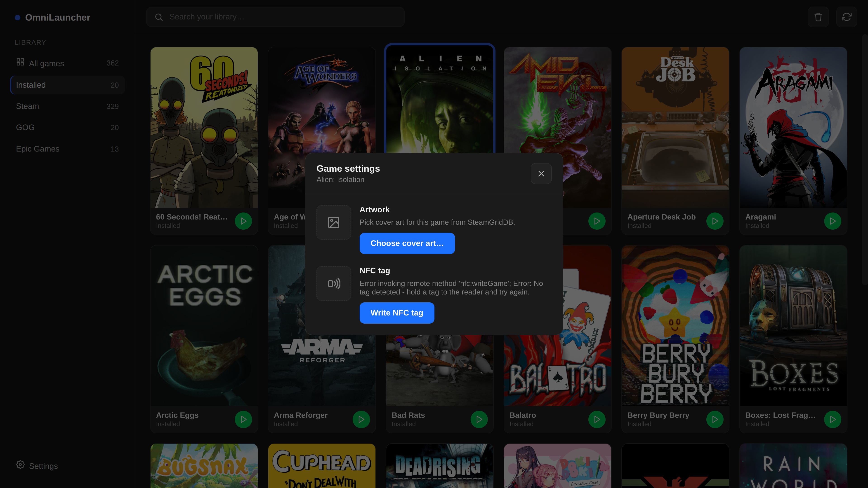Screen dimensions: 868x488
Task: Play 60 Seconds! Reatomized
Action: pos(243,221)
